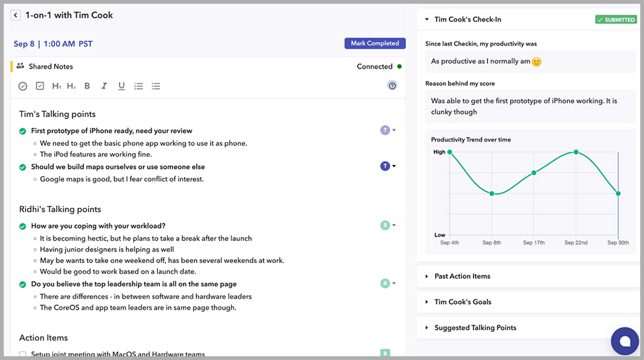This screenshot has width=644, height=360.
Task: Open assignee dropdown for First prototype point
Action: pos(394,130)
